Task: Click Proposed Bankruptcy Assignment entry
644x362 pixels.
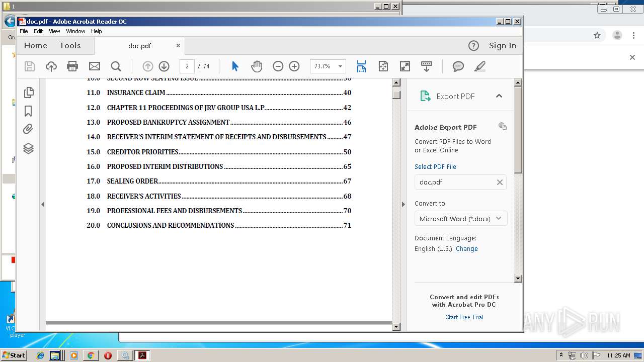Action: click(219, 122)
